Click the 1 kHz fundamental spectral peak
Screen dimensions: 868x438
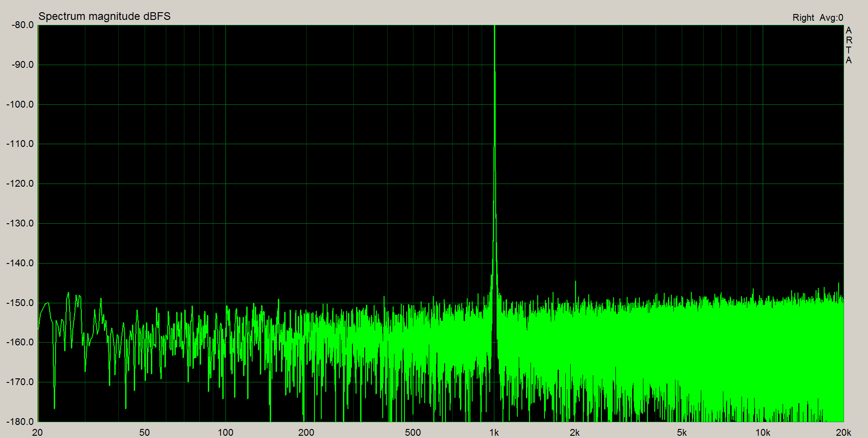(495, 158)
